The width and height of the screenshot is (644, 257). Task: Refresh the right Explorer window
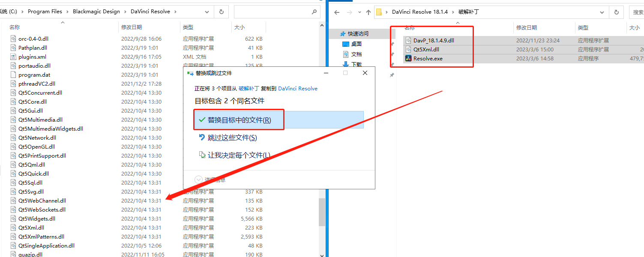(617, 12)
